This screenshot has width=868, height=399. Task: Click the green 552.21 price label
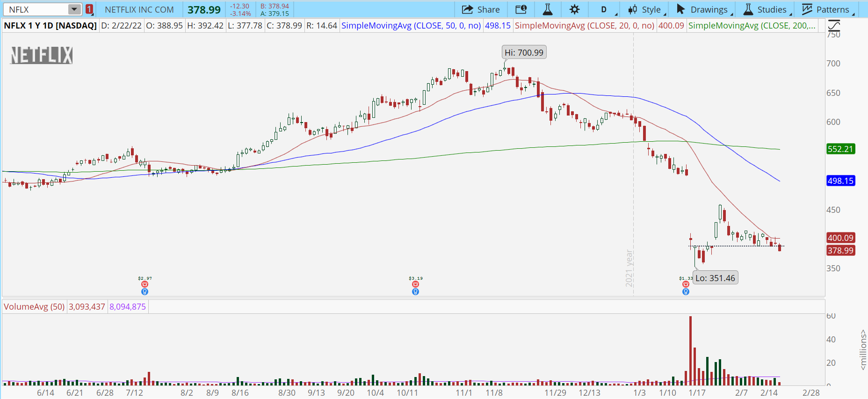(x=840, y=149)
